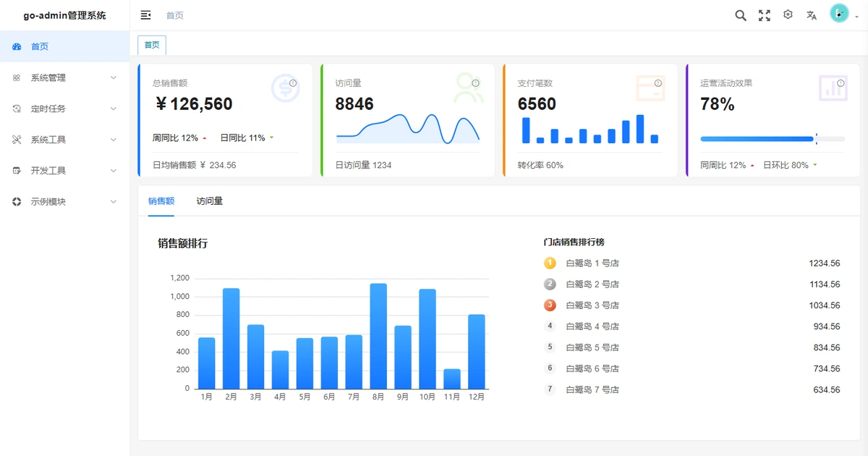Toggle fullscreen mode icon
Screen dimensions: 868x456
(765, 15)
